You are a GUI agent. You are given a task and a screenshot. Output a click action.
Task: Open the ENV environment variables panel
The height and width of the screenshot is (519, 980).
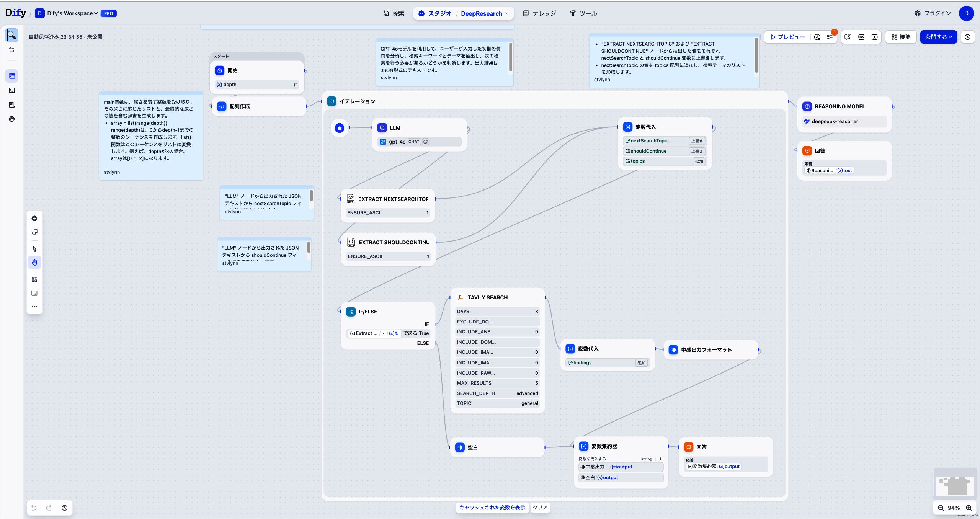pyautogui.click(x=861, y=37)
